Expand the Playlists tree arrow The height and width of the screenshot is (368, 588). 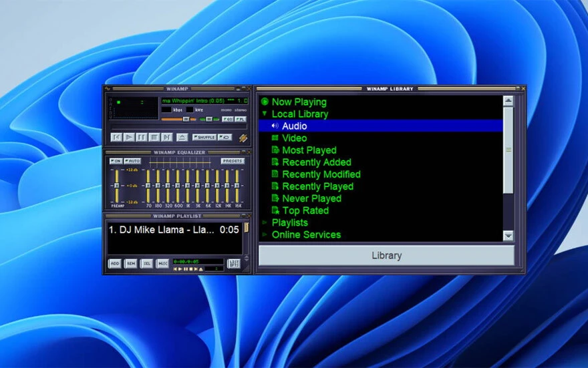[265, 222]
